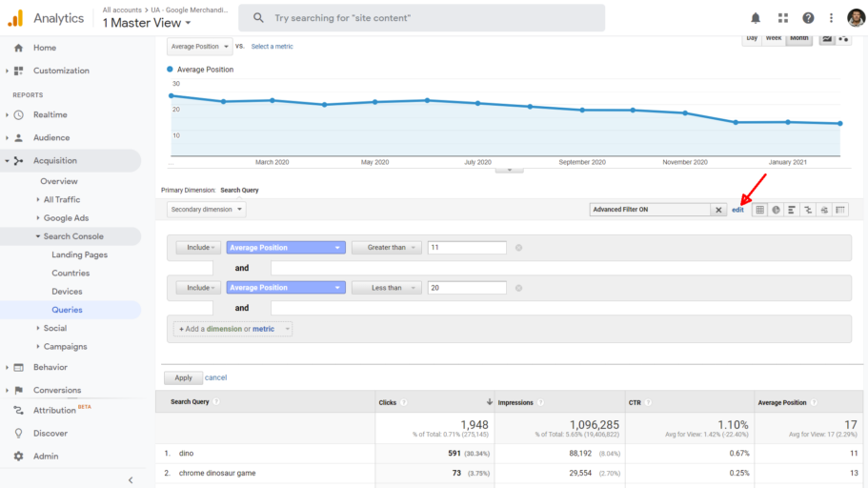868x488 pixels.
Task: Select the data table view icon
Action: click(759, 210)
